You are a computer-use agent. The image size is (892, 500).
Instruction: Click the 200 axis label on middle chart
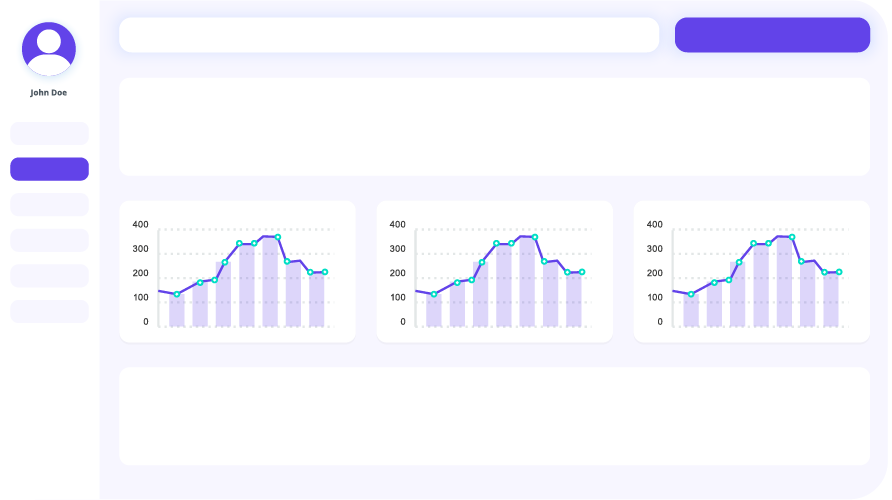[397, 273]
